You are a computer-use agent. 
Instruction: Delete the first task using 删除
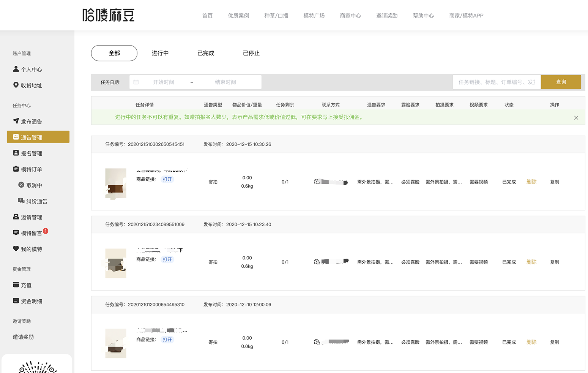pyautogui.click(x=531, y=182)
